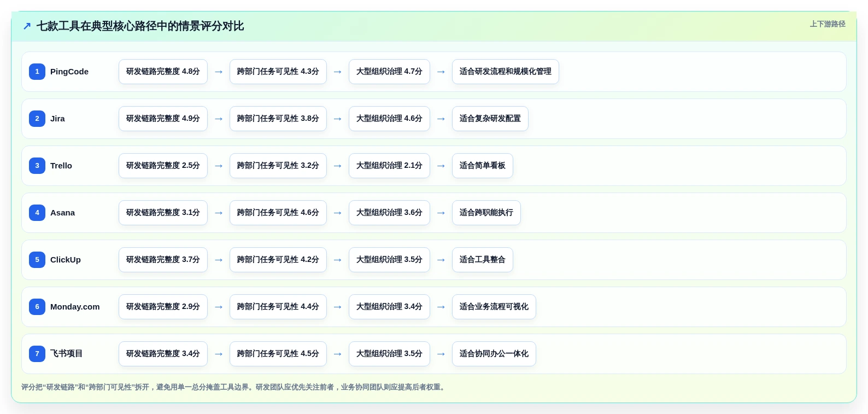The image size is (868, 414).
Task: Select the 飞书项目 tool name
Action: click(66, 354)
